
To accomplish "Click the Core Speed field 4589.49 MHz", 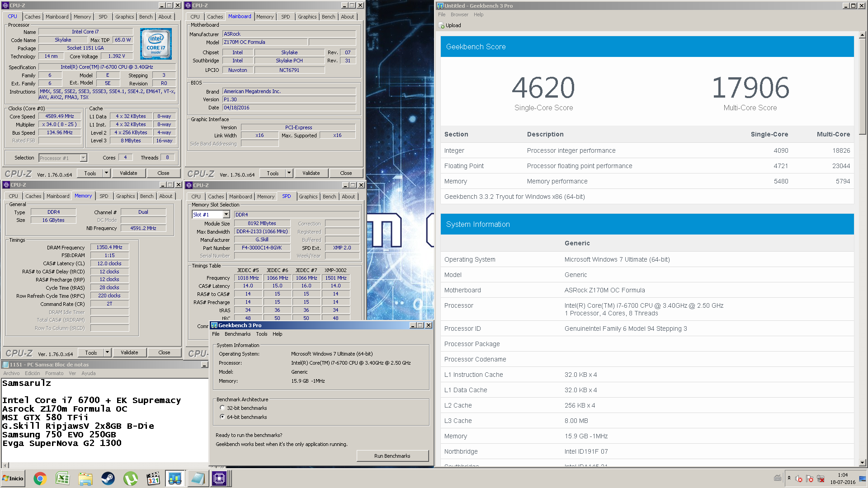I will click(x=60, y=117).
